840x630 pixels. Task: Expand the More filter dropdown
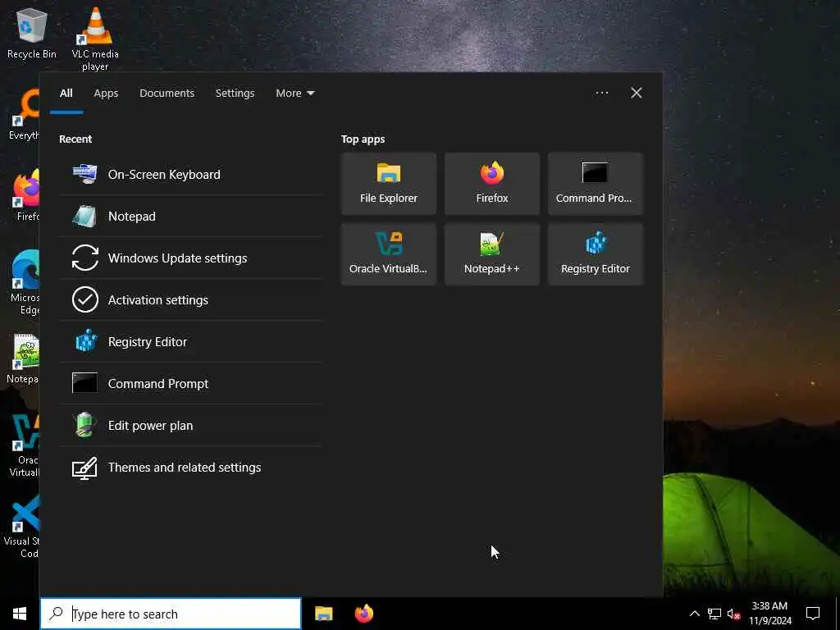coord(295,94)
